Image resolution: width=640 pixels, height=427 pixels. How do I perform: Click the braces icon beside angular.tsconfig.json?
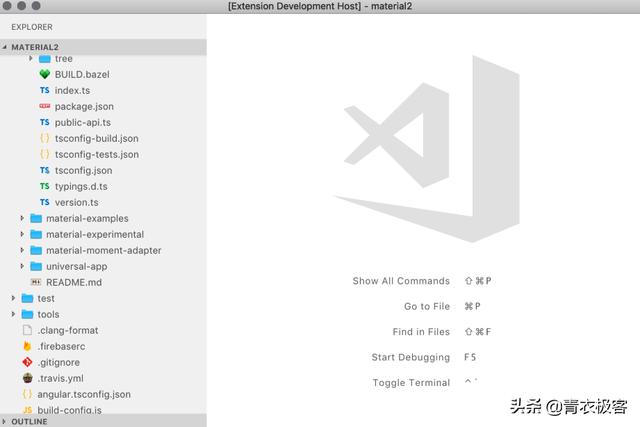[27, 394]
